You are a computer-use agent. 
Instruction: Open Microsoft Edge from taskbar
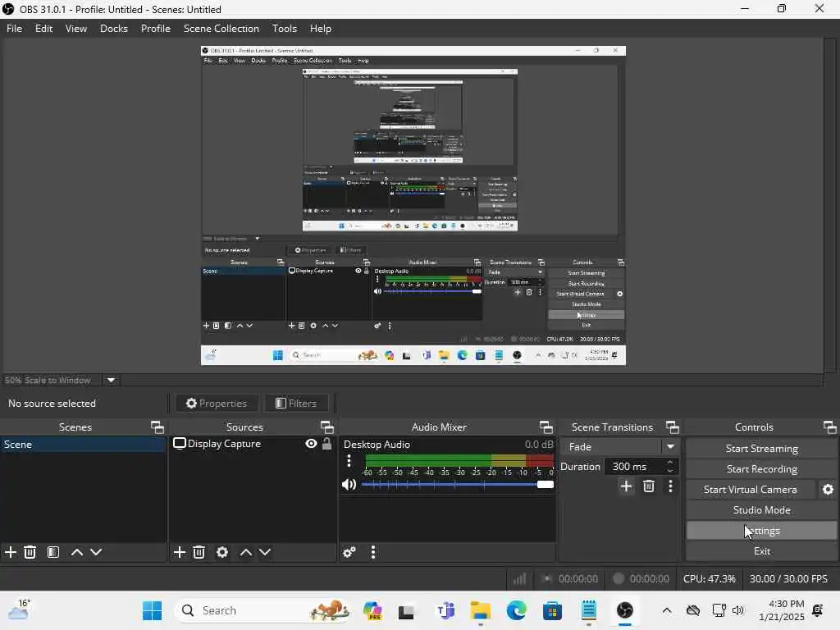coord(516,610)
